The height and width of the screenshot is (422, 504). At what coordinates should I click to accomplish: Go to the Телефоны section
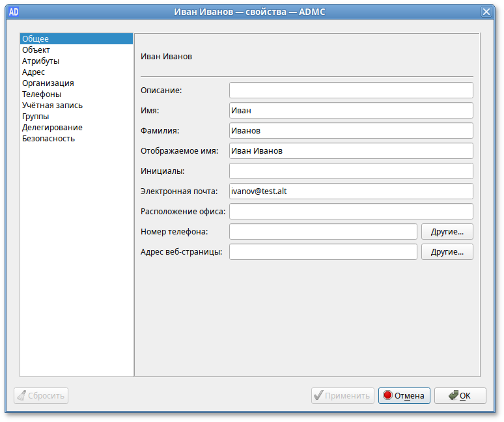[42, 94]
